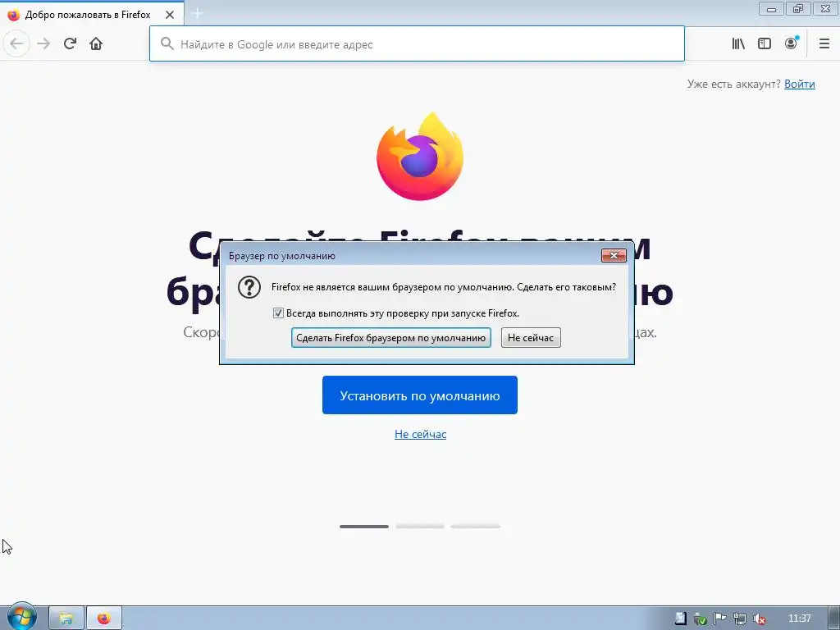Focus the address bar search field
Screen dimensions: 840x630
pyautogui.click(x=417, y=44)
